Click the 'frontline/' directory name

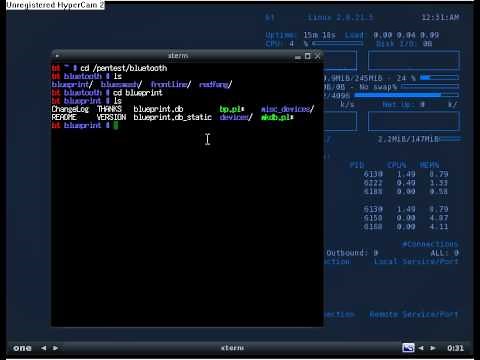[x=171, y=85]
